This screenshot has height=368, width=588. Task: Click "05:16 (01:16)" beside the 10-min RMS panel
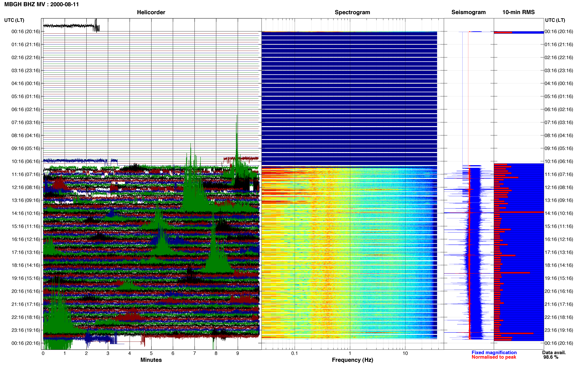pyautogui.click(x=559, y=96)
